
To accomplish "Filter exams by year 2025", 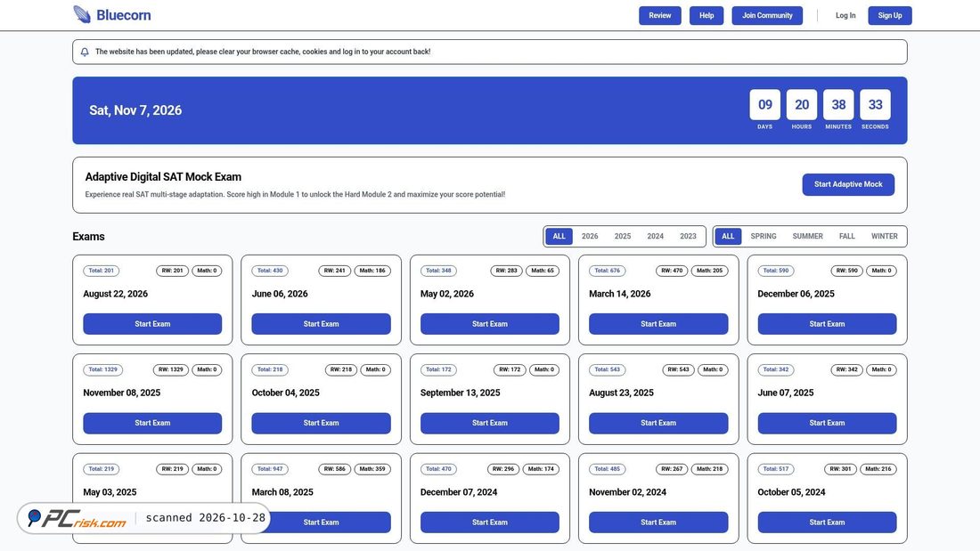I will [623, 236].
